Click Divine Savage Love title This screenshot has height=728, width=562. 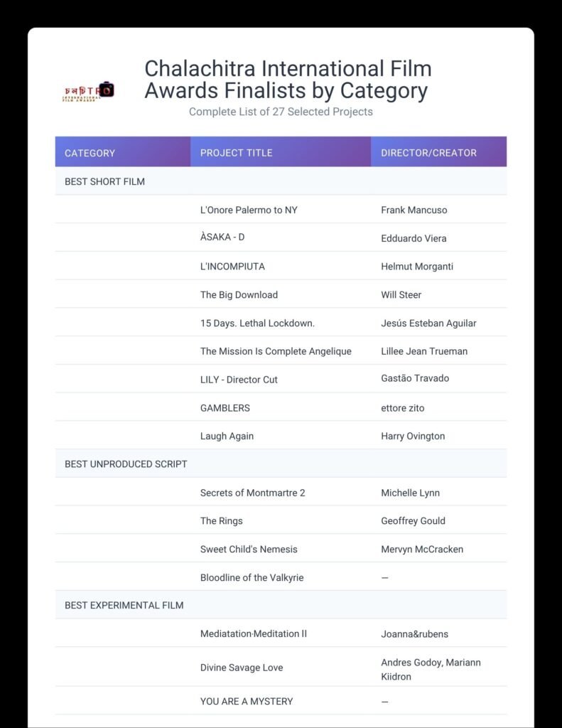[242, 668]
